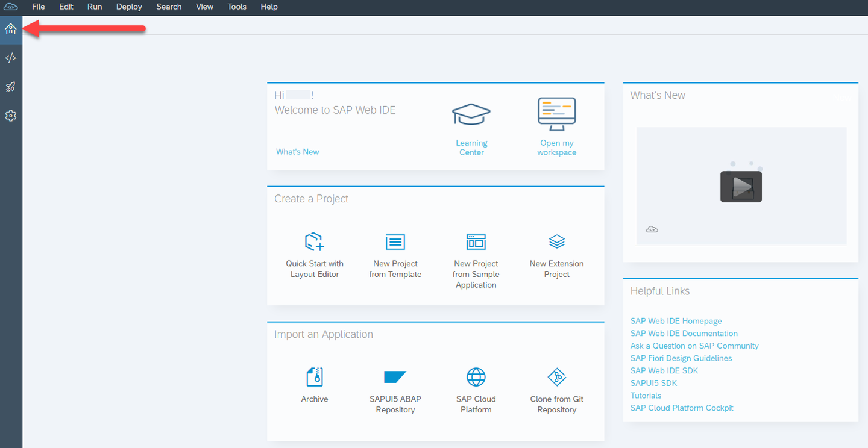This screenshot has width=868, height=448.
Task: Click the SAP Cloud Platform label
Action: pyautogui.click(x=476, y=405)
